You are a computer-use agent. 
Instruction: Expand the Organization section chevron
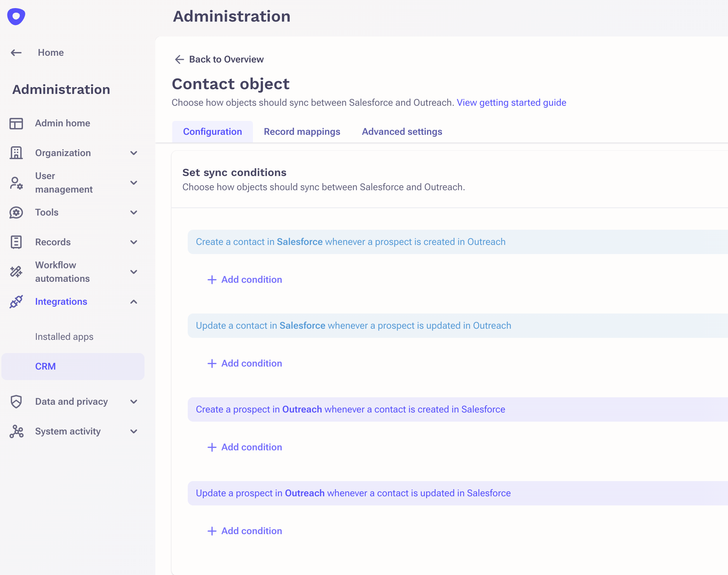coord(134,153)
